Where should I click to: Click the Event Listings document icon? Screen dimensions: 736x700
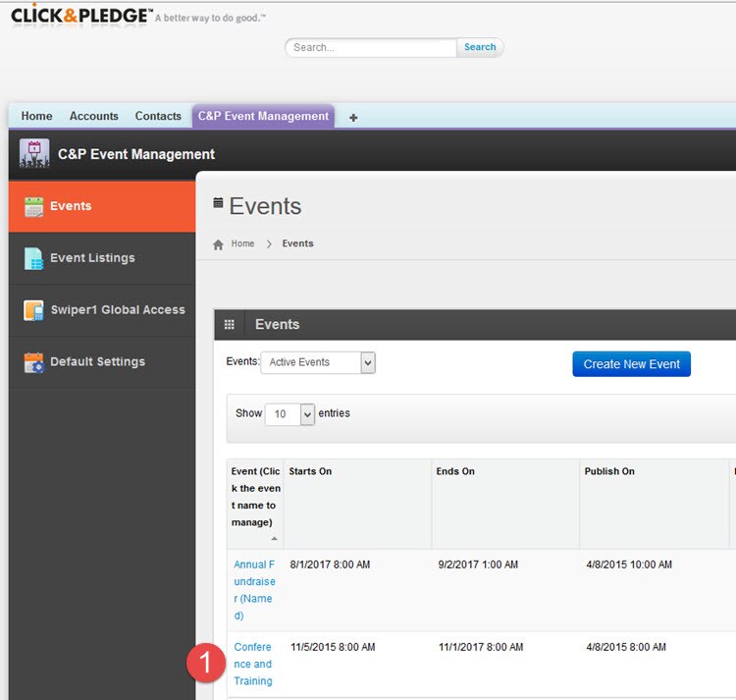(33, 258)
